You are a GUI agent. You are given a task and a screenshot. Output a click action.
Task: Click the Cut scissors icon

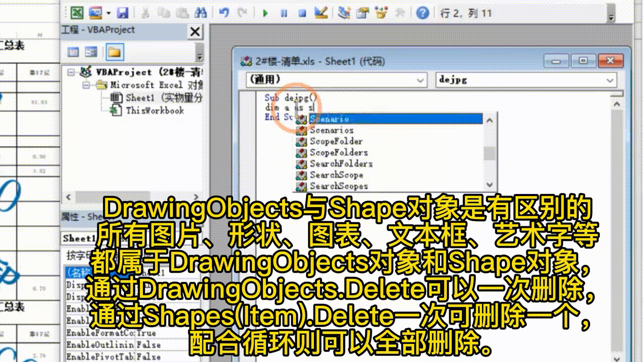click(x=145, y=13)
